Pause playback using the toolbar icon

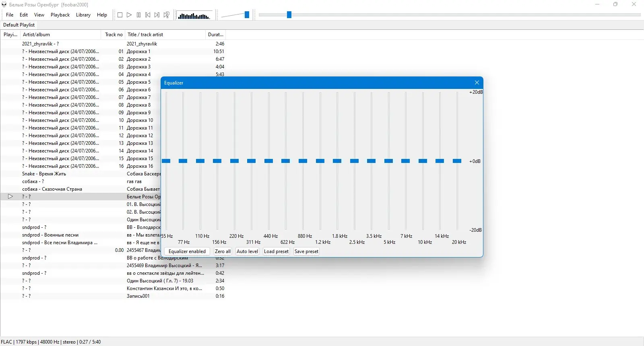138,15
